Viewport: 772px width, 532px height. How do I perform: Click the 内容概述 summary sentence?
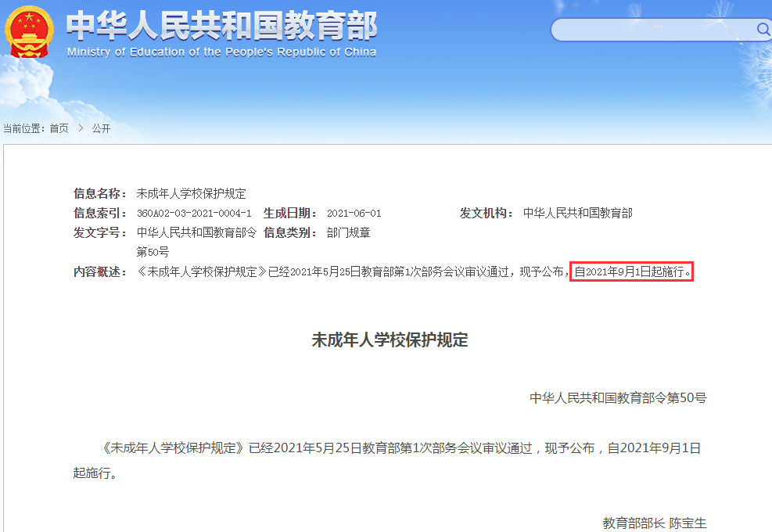[x=414, y=272]
